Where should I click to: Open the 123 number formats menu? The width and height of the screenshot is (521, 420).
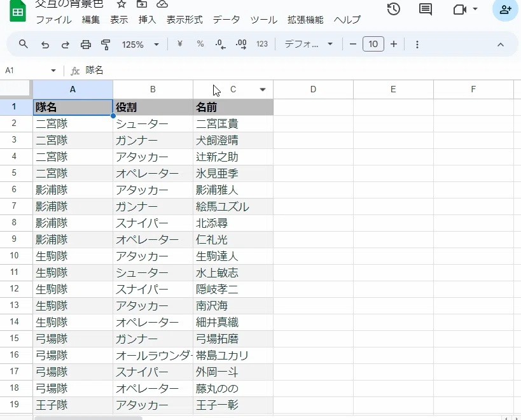(x=262, y=44)
